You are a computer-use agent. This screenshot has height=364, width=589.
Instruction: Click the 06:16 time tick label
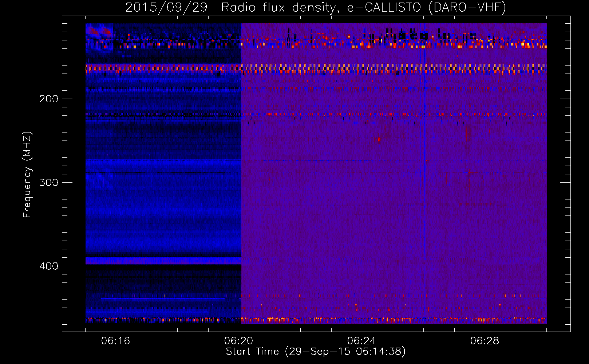[116, 341]
